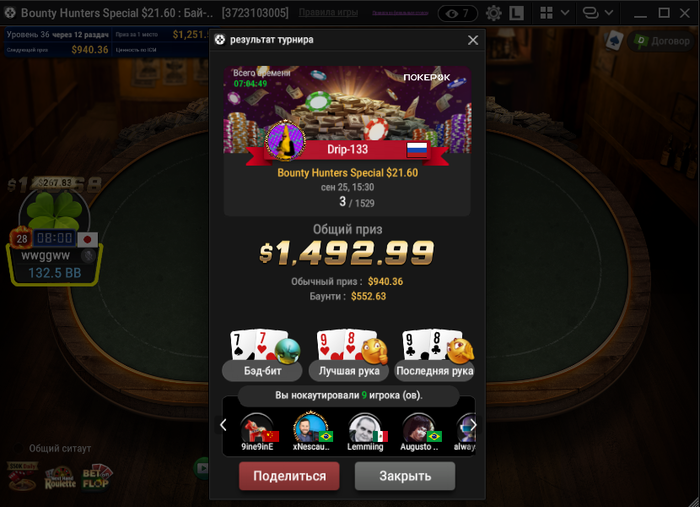Close the tournament result dialog
Image resolution: width=700 pixels, height=507 pixels.
473,40
